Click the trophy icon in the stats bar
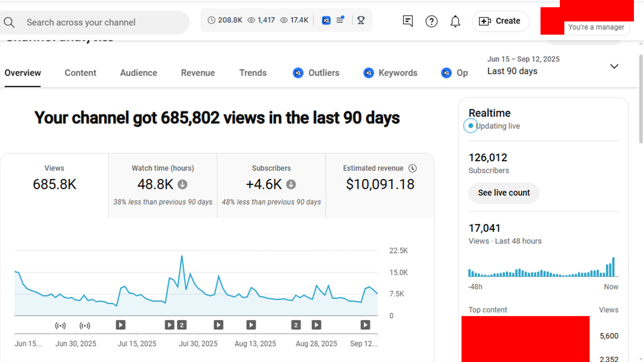 pyautogui.click(x=361, y=20)
